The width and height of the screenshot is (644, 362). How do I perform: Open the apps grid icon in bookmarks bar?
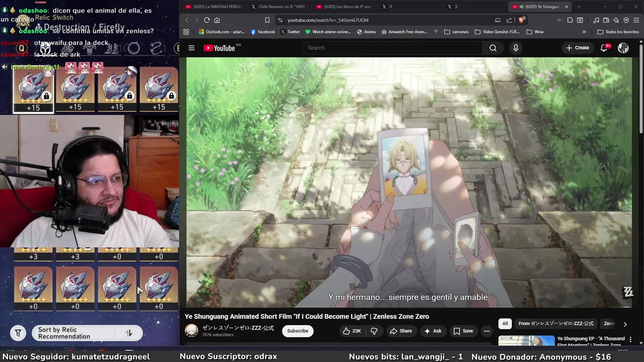186,32
